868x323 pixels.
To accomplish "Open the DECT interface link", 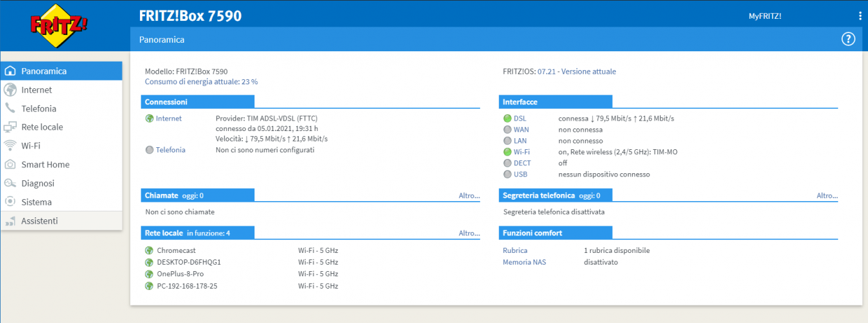I will click(522, 163).
